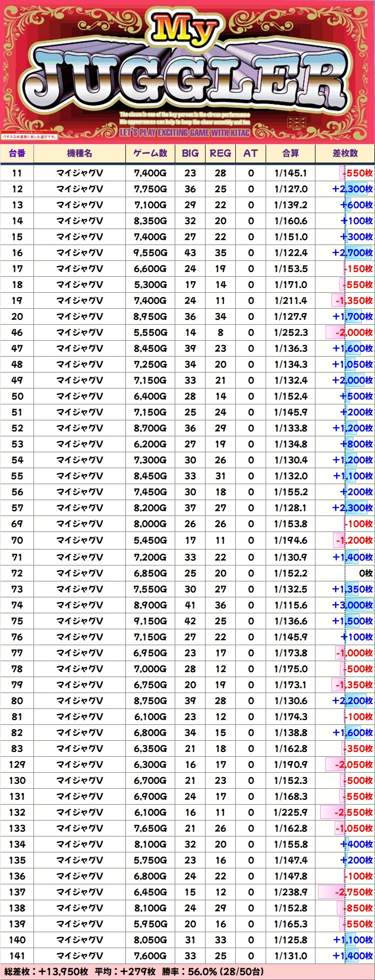
Task: Select the 合算 column header
Action: (291, 153)
